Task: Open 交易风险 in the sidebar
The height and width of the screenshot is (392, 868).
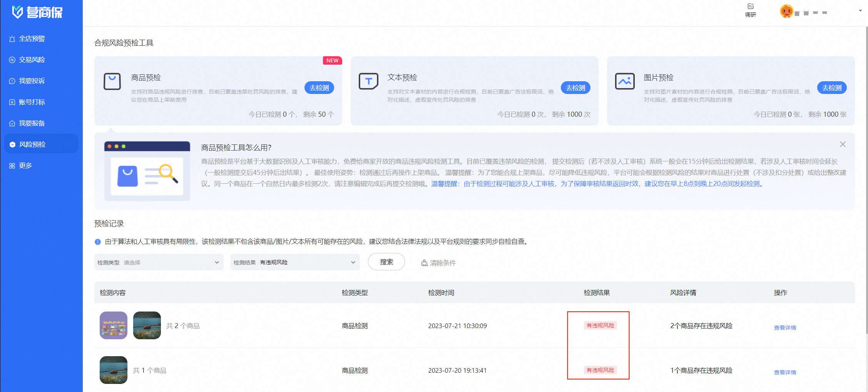Action: tap(41, 60)
